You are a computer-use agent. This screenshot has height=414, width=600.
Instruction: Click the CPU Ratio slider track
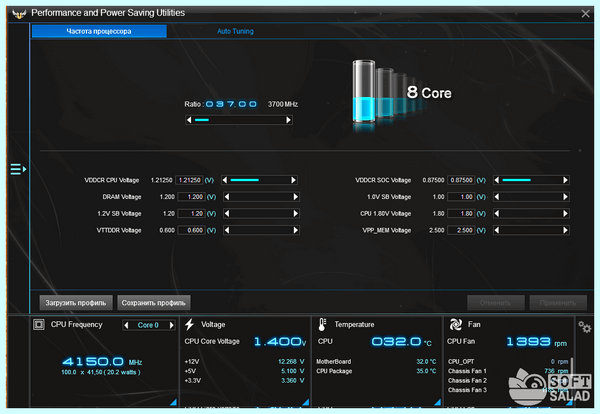pyautogui.click(x=239, y=120)
